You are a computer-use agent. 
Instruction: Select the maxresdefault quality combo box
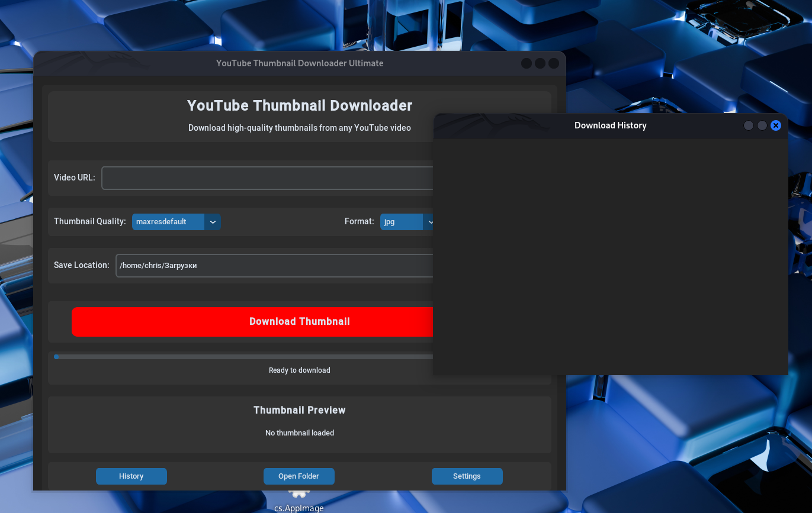pyautogui.click(x=168, y=222)
